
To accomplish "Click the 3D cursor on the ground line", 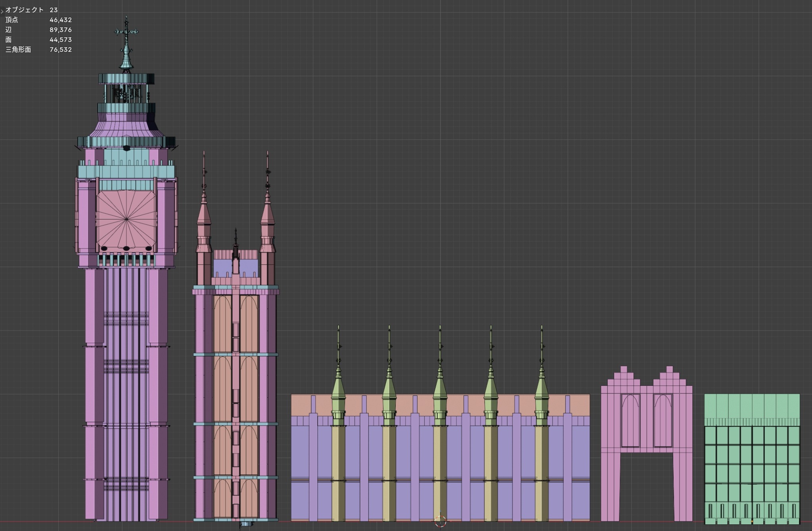I will click(440, 521).
